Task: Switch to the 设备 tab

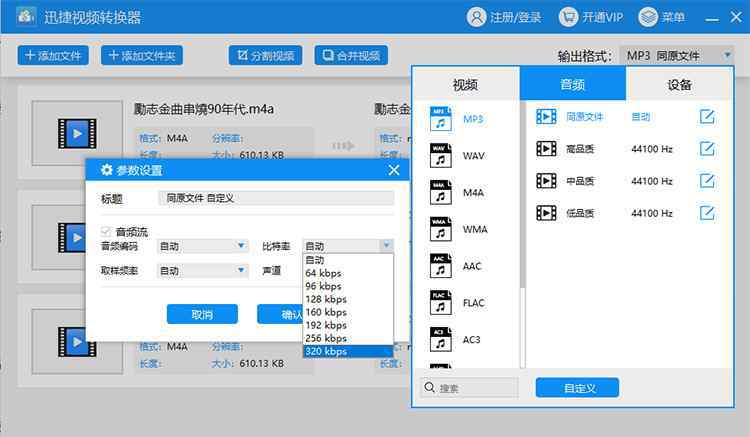Action: point(679,84)
